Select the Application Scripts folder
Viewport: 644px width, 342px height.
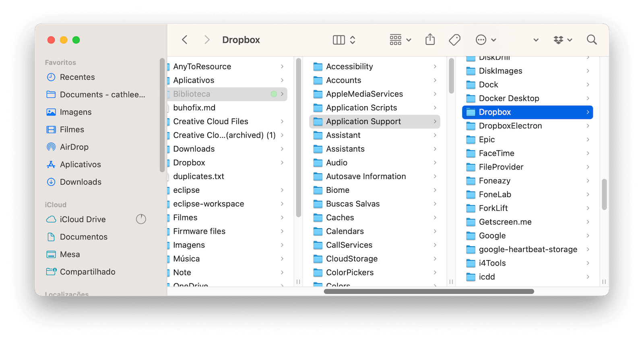coord(375,108)
